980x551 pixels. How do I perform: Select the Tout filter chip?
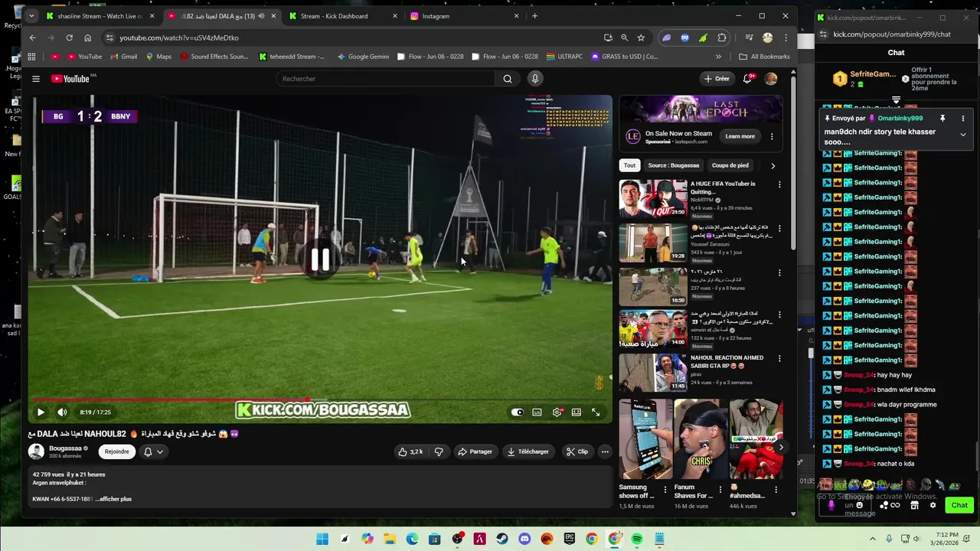click(x=629, y=165)
